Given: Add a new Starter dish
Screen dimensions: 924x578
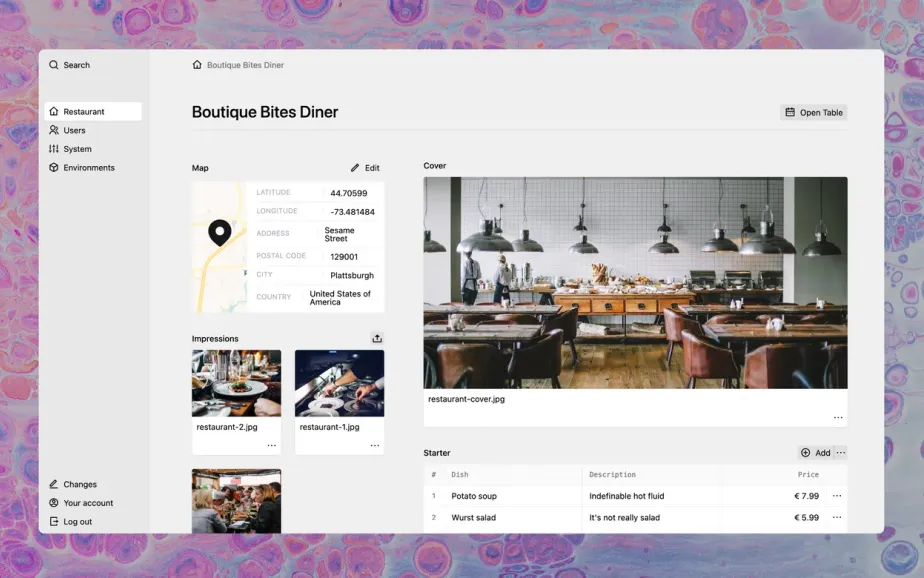Looking at the screenshot, I should [x=815, y=453].
